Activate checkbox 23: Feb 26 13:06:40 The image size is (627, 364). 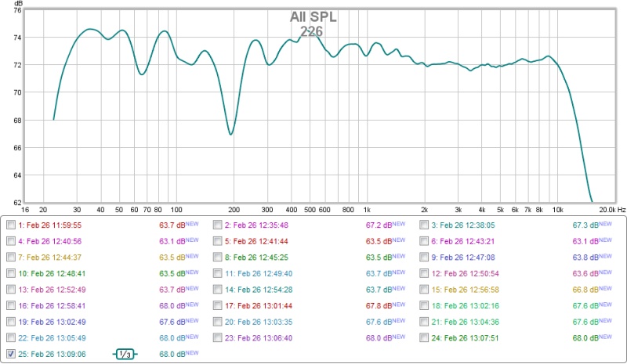click(218, 337)
